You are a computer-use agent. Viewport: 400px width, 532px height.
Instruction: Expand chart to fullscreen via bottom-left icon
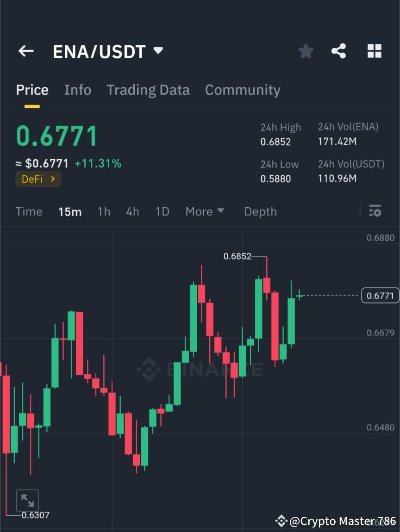click(27, 500)
